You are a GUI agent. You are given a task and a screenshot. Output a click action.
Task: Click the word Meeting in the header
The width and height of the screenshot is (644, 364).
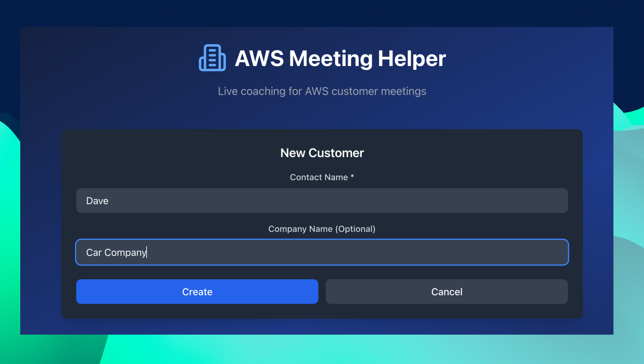point(330,58)
